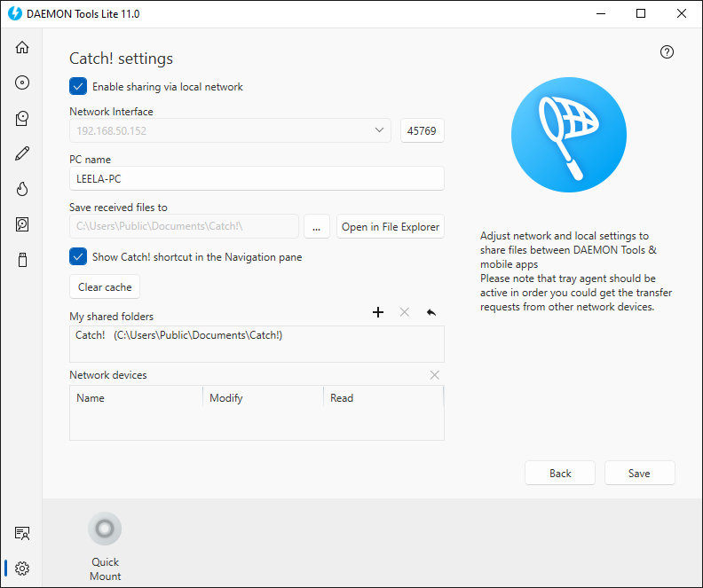Screen dimensions: 703x588
Task: Click the Modify column header
Action: click(263, 397)
